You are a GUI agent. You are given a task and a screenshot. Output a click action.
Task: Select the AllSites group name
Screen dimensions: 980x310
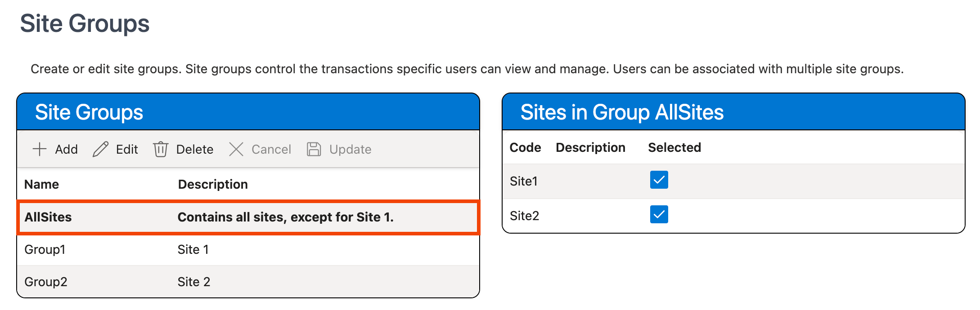(x=48, y=217)
